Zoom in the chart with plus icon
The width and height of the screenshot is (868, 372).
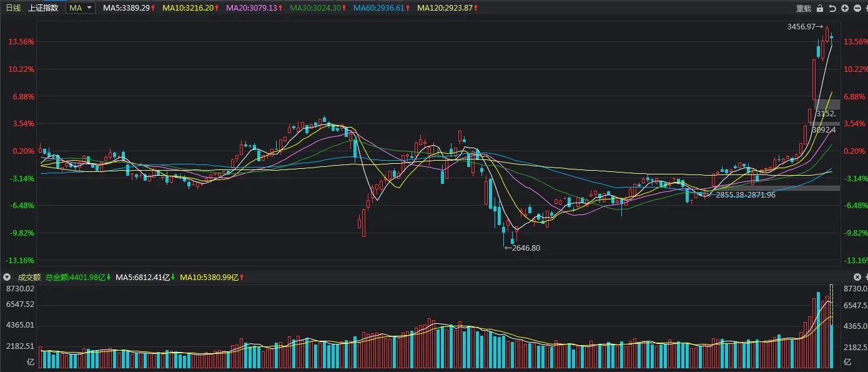[844, 8]
